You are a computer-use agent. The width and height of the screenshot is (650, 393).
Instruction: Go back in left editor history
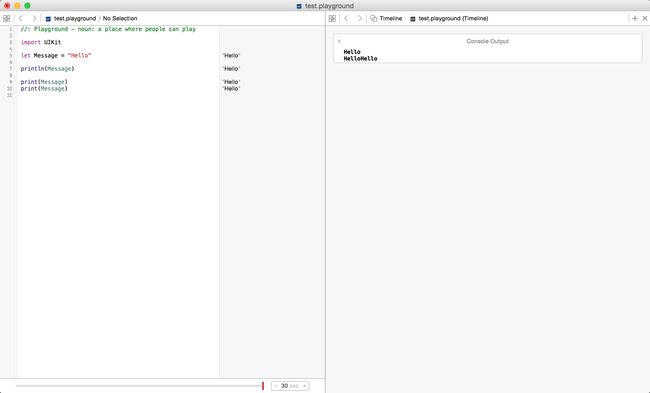20,18
